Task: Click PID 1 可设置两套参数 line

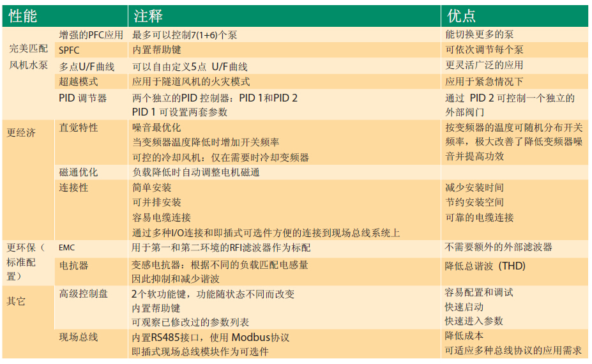Action: 179,112
